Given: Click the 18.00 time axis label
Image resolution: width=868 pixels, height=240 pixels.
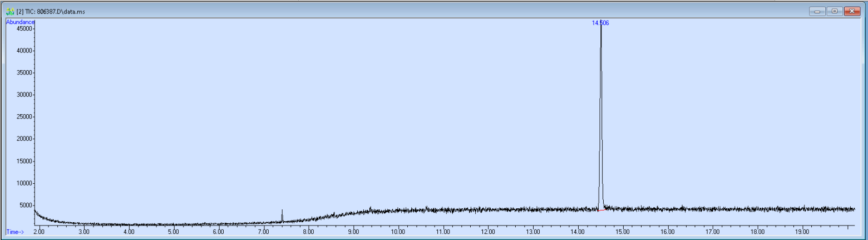Looking at the screenshot, I should (x=757, y=231).
